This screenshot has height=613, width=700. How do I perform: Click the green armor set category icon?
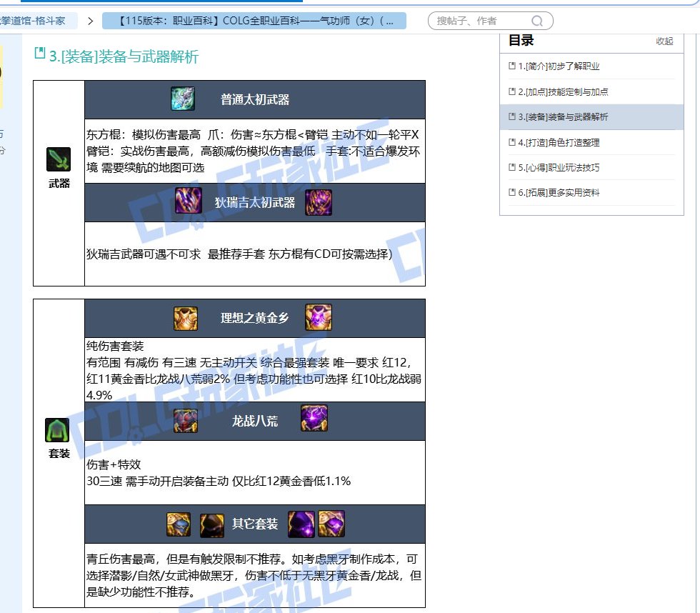coord(57,430)
